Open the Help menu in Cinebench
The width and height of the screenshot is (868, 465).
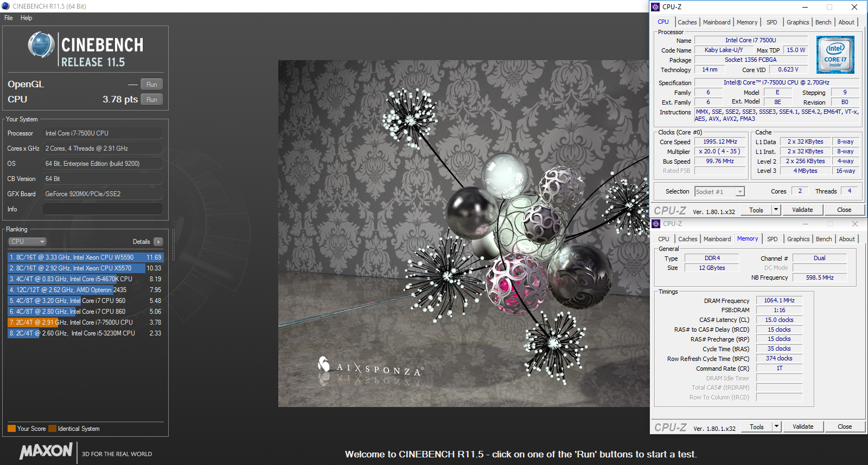tap(27, 18)
